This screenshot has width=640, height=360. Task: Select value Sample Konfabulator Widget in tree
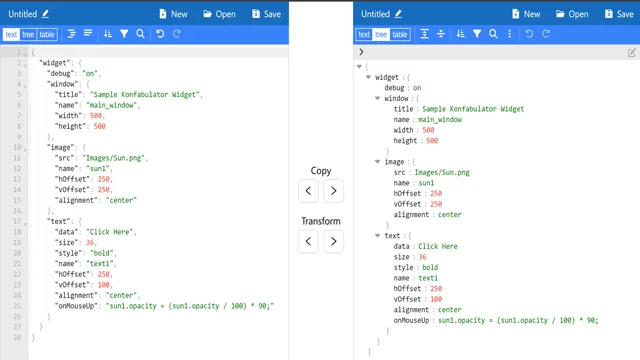pyautogui.click(x=473, y=109)
